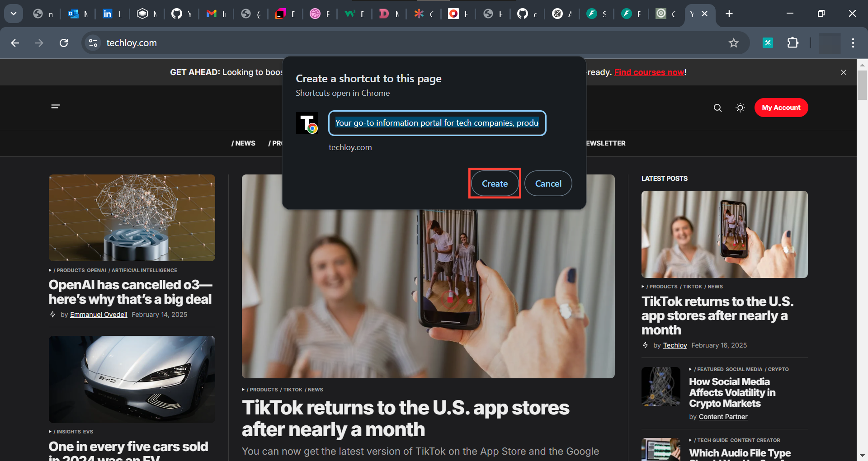Screen dimensions: 868x461
Task: Click the CONTENT CREATOR category tag
Action: tap(755, 440)
